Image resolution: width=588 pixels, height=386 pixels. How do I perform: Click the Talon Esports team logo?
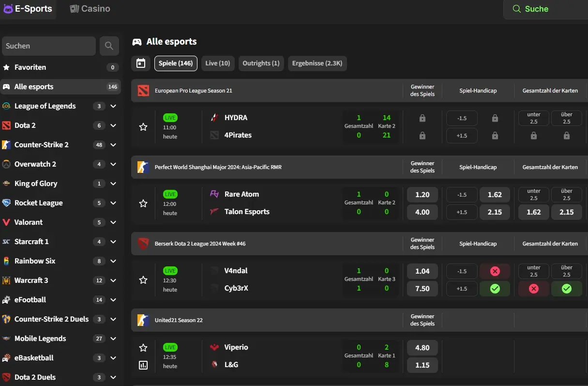pyautogui.click(x=214, y=212)
